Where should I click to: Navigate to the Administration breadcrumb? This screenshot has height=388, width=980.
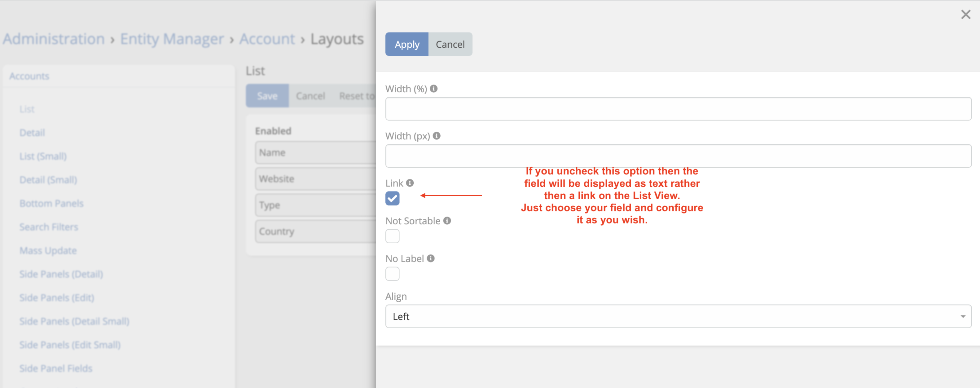click(54, 39)
